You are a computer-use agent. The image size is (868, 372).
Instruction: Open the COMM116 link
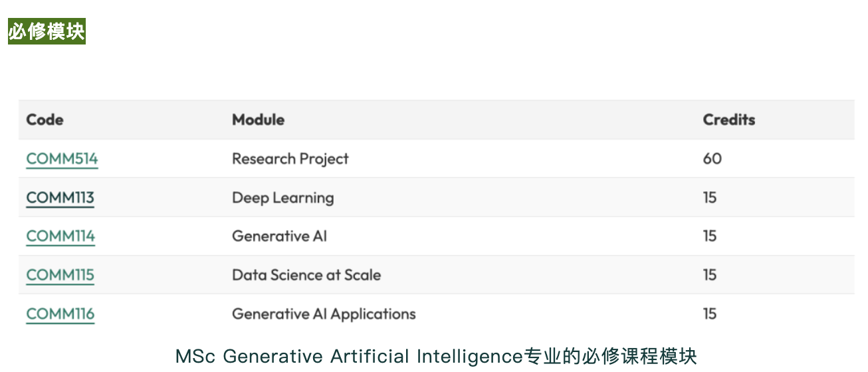[x=60, y=314]
